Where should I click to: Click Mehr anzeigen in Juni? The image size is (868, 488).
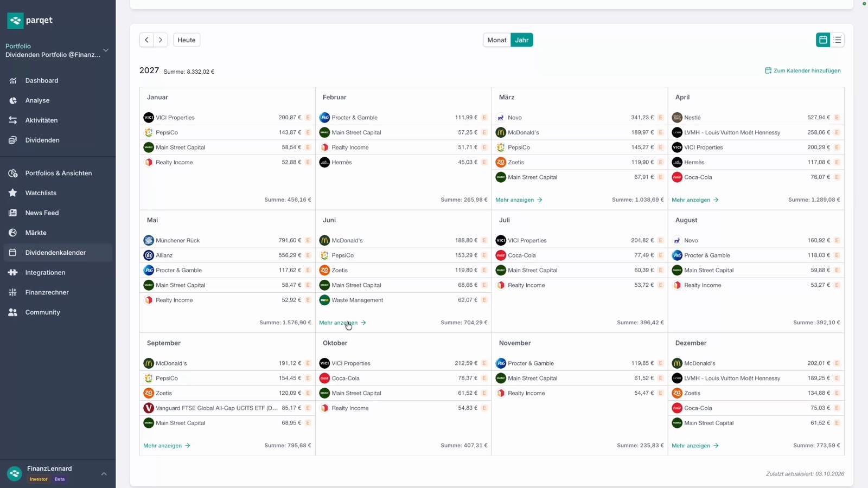[x=342, y=323]
